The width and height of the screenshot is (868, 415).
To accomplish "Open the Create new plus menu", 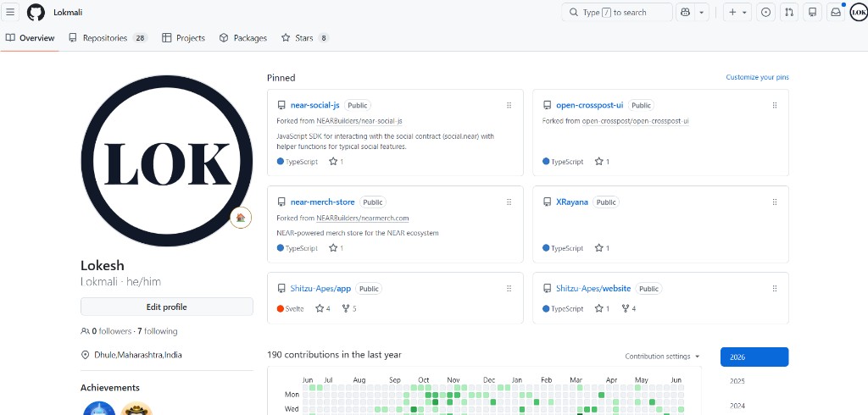I will point(737,12).
